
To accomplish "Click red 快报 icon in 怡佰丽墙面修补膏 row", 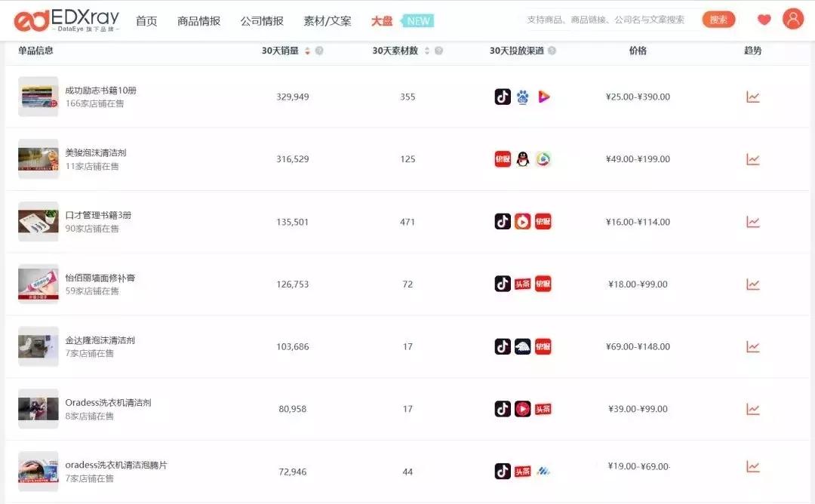I will (543, 284).
